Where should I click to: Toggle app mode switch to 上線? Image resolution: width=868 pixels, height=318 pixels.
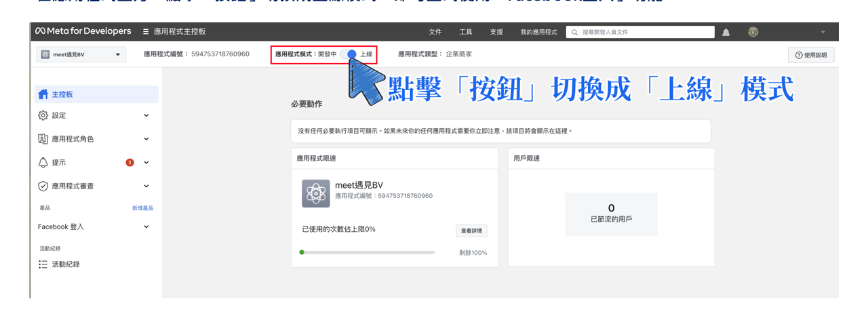349,54
